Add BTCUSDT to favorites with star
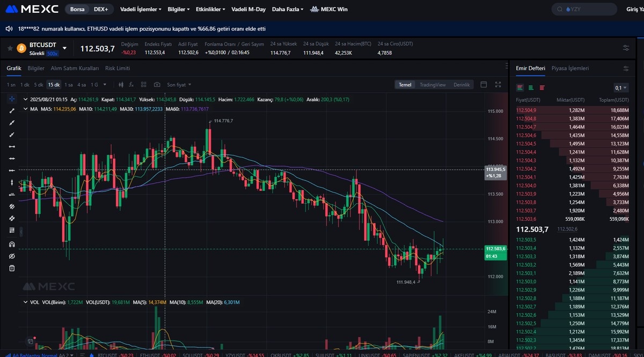This screenshot has height=357, width=644. click(x=10, y=48)
